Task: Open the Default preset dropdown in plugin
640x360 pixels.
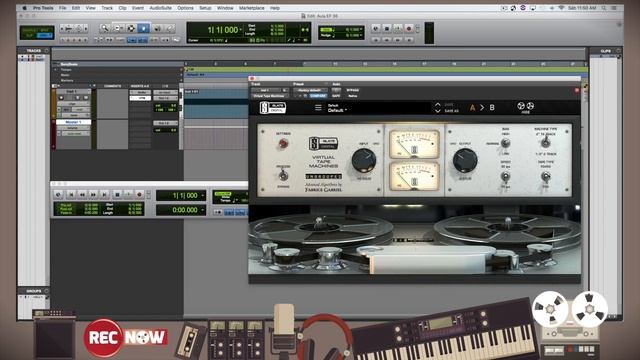Action: coord(338,110)
